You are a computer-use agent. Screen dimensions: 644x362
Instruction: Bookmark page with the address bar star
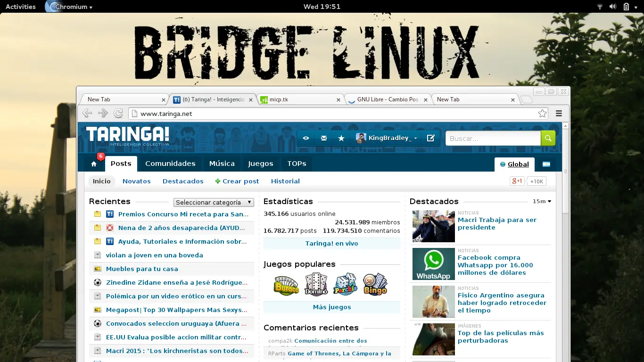542,114
